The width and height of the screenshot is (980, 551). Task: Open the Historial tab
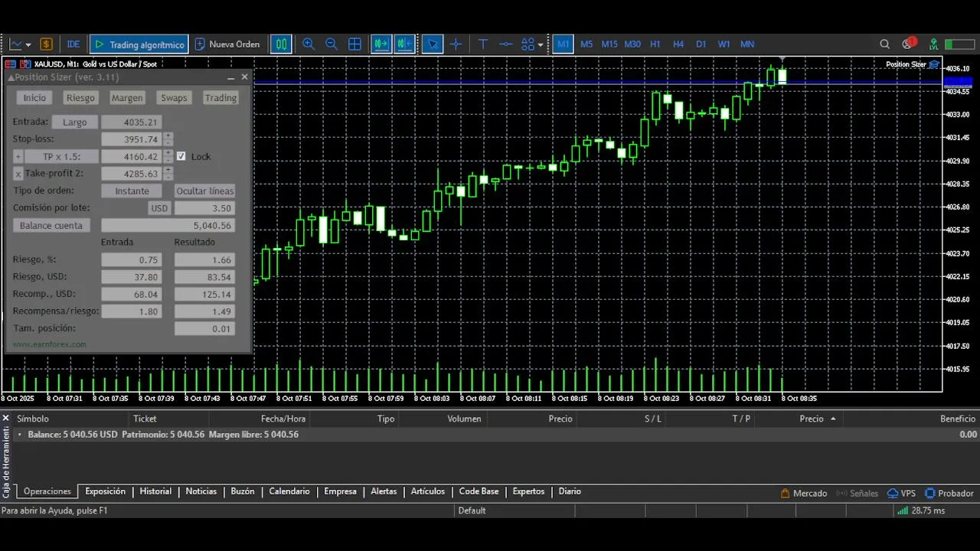coord(155,491)
